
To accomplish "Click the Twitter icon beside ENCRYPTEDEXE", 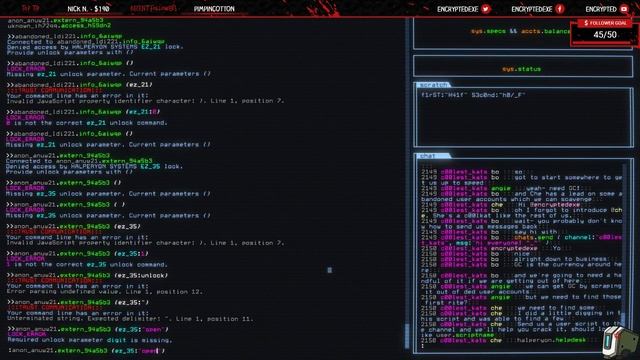I will pyautogui.click(x=485, y=9).
